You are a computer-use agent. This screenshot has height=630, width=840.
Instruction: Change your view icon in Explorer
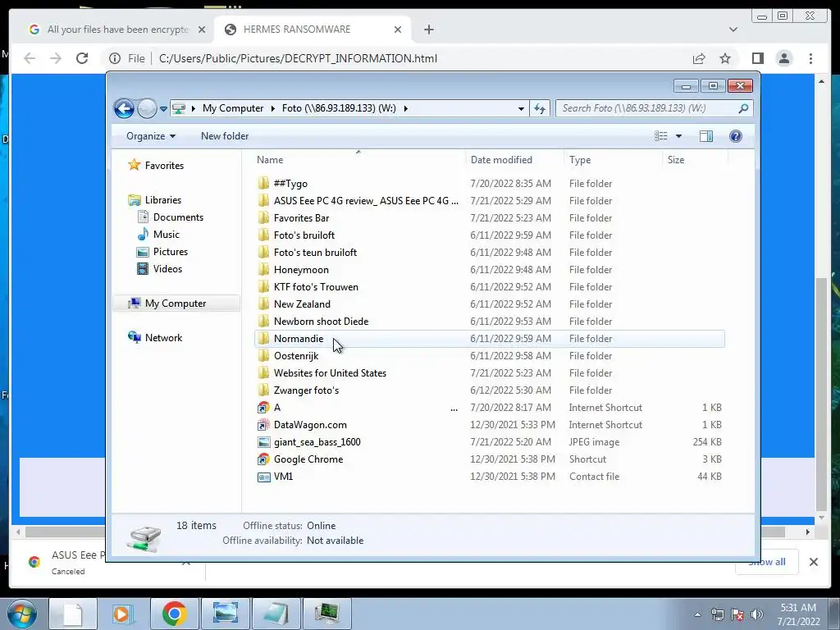pos(661,136)
